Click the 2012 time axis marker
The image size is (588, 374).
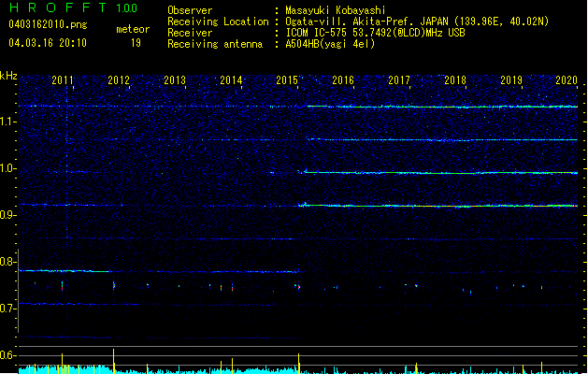pyautogui.click(x=119, y=80)
